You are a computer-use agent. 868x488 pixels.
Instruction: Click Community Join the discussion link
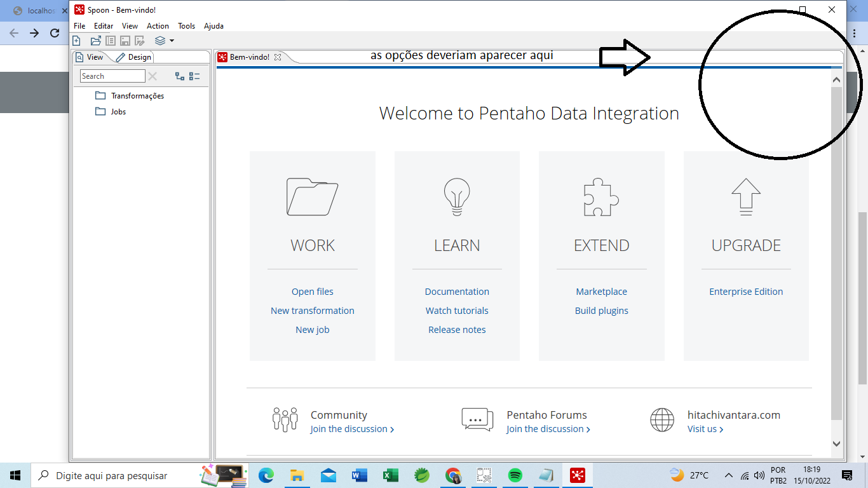click(352, 429)
